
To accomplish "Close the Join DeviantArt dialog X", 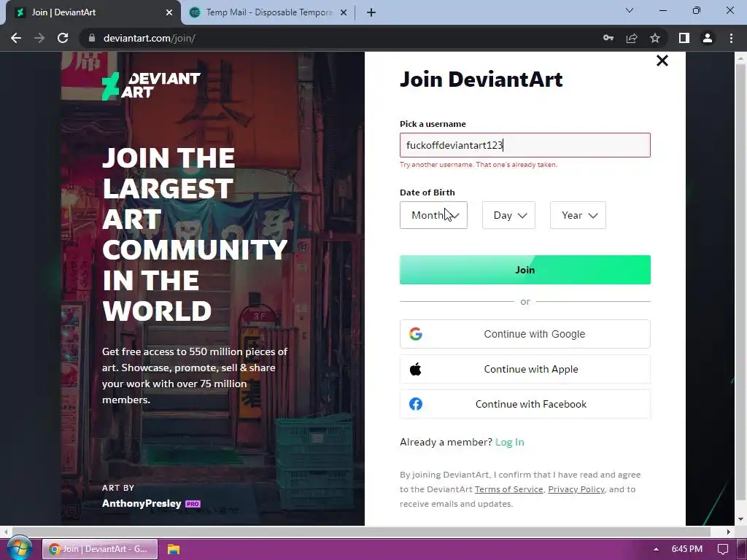I will tap(662, 61).
